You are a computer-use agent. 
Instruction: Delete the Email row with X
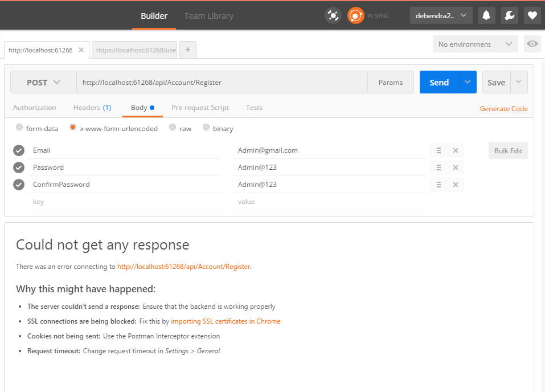(456, 150)
